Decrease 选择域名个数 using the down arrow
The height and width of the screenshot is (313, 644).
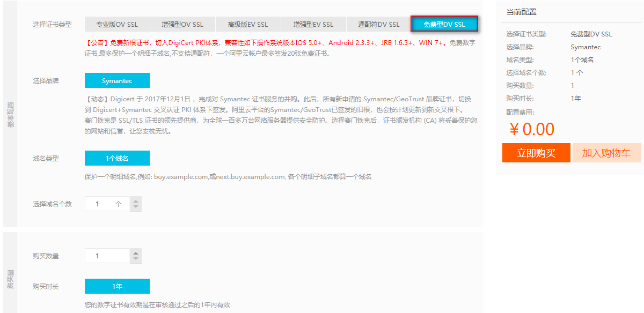(x=135, y=206)
